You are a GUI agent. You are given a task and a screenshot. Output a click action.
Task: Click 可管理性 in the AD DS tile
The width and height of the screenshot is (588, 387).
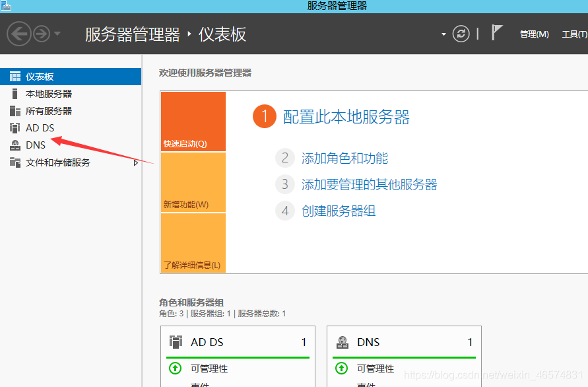pyautogui.click(x=209, y=369)
